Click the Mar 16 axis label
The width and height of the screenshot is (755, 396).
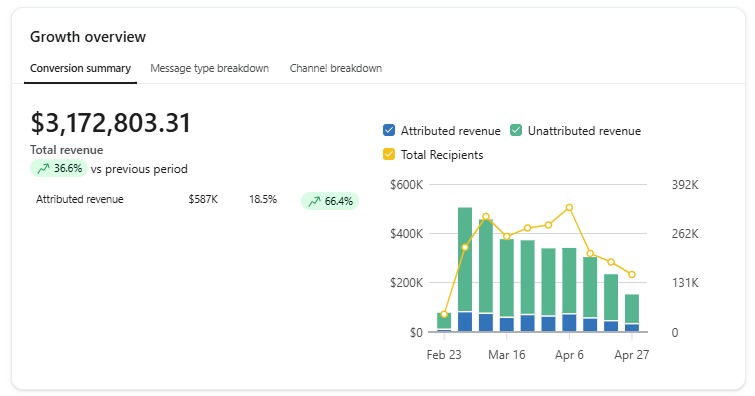(x=507, y=355)
